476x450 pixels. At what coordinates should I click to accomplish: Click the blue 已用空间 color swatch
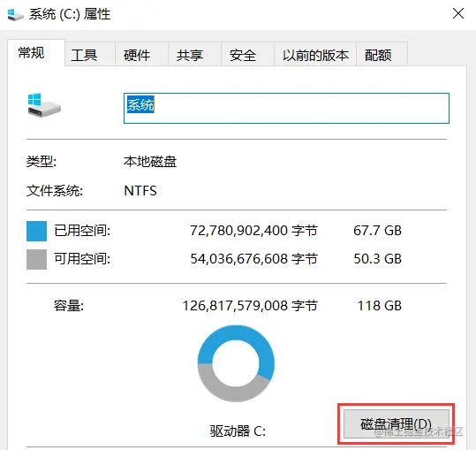coord(36,231)
